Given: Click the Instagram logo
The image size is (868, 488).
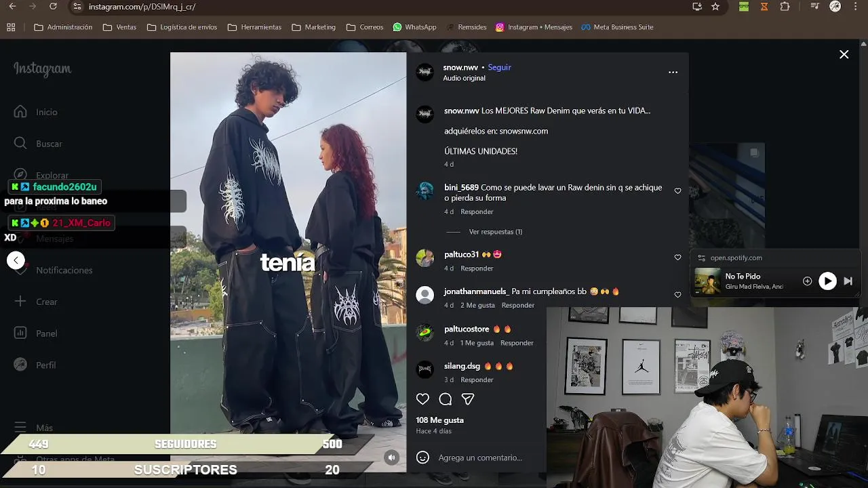Looking at the screenshot, I should point(42,69).
